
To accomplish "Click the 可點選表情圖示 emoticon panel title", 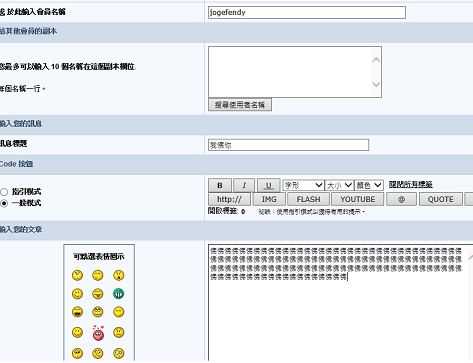I will (x=99, y=256).
